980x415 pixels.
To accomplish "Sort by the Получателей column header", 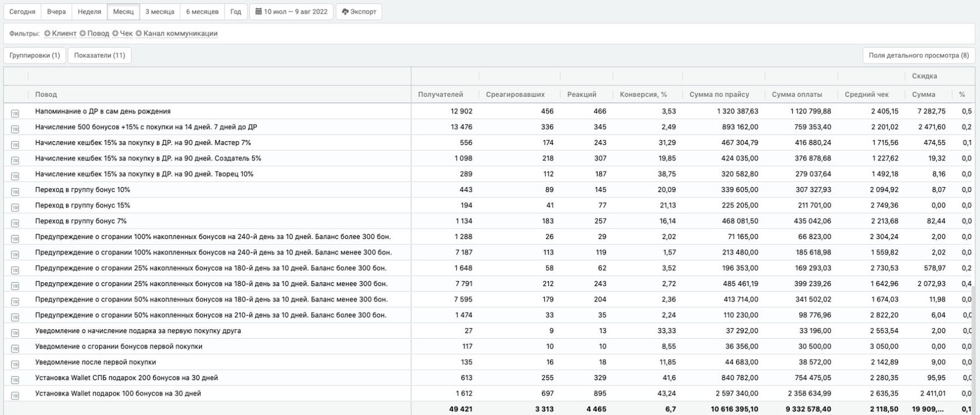I will 440,94.
